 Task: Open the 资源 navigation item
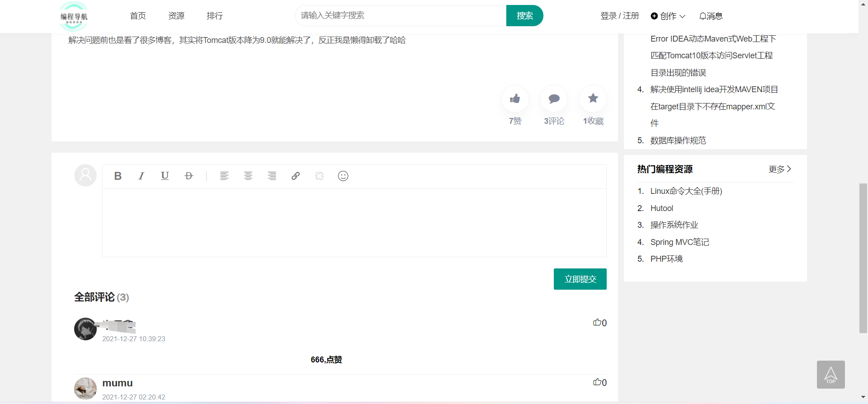tap(176, 16)
